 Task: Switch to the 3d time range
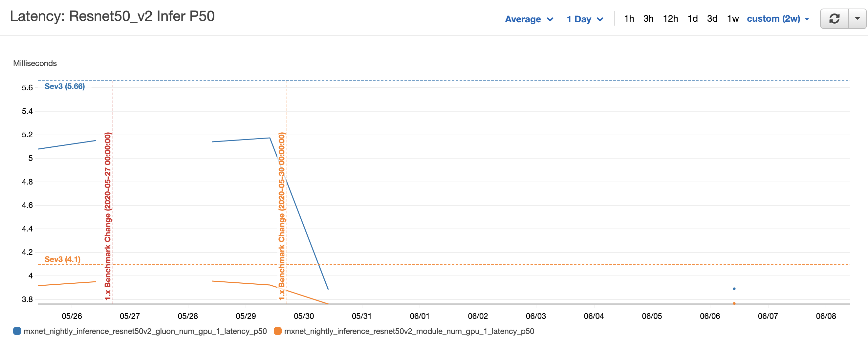point(713,19)
